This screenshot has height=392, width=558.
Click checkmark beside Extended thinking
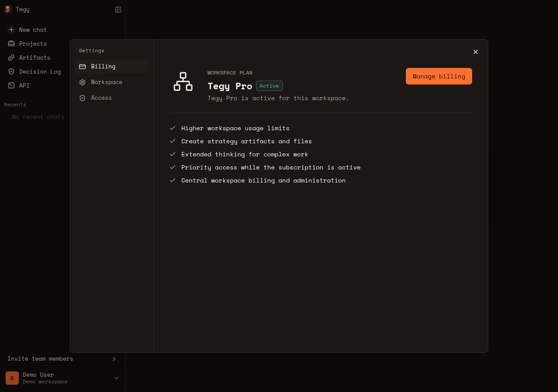[173, 154]
